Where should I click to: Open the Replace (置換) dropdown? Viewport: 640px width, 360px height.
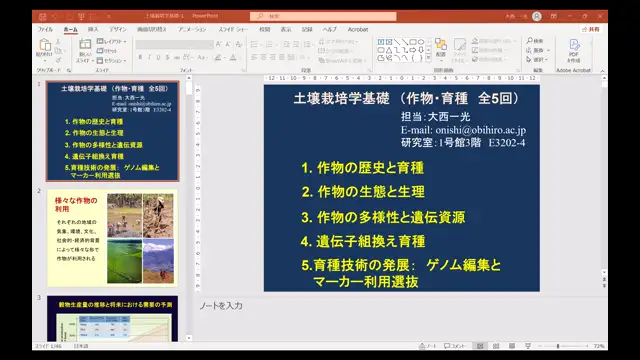pos(538,50)
